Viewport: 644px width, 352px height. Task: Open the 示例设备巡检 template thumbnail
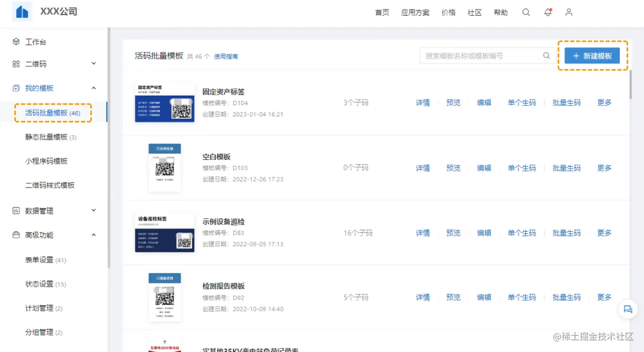point(165,233)
